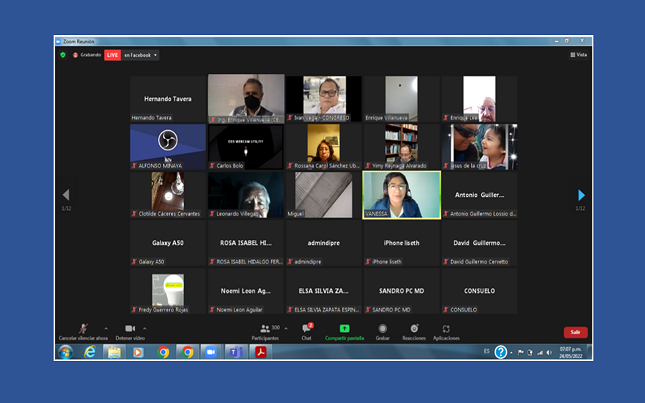Screen dimensions: 645x403
Task: Select Leonardo Villegas video tile
Action: coord(246,195)
